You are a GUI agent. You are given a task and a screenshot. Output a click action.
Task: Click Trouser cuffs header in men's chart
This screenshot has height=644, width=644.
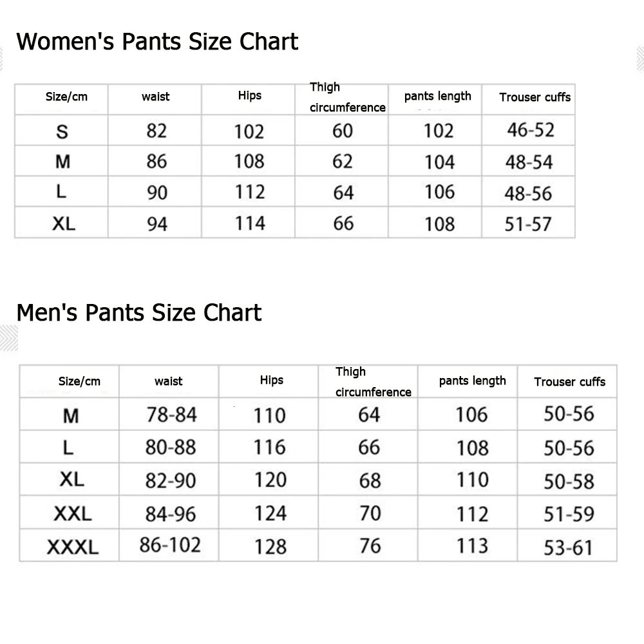[x=569, y=382]
